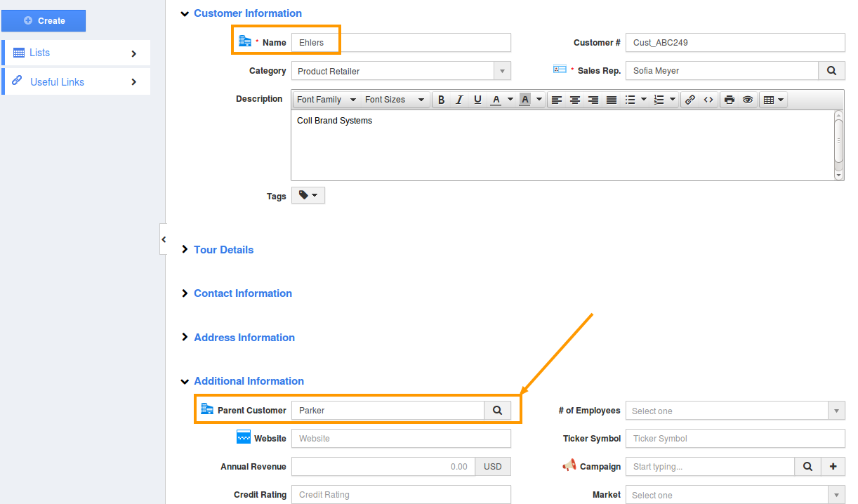Collapse the Customer Information section
The width and height of the screenshot is (858, 504).
(x=185, y=13)
